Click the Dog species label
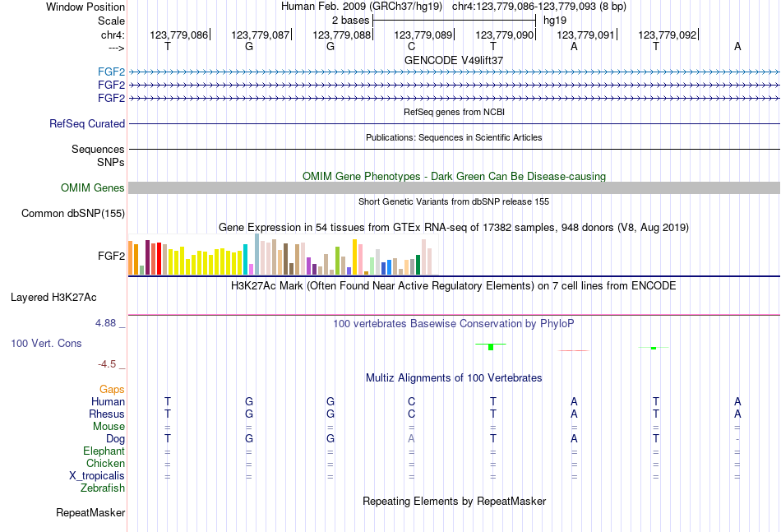 [x=116, y=438]
